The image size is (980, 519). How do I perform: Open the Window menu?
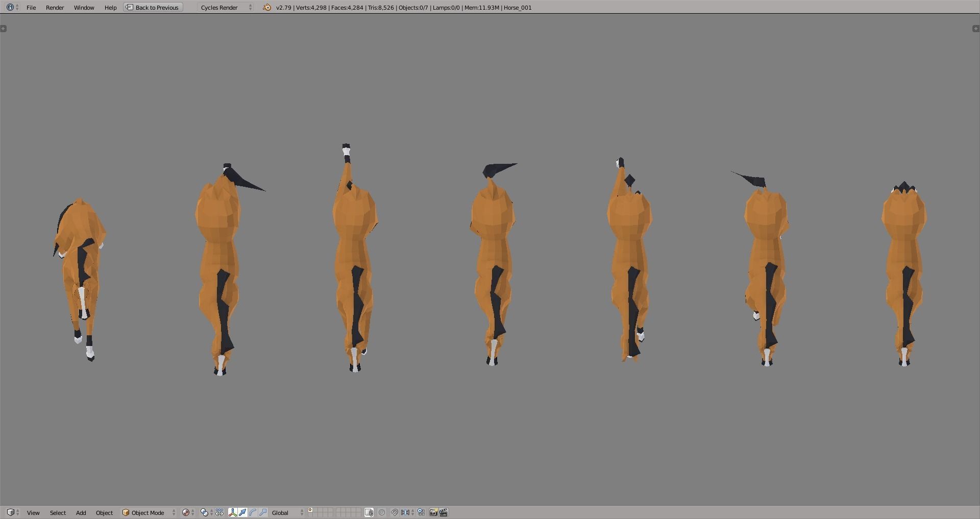pyautogui.click(x=84, y=8)
